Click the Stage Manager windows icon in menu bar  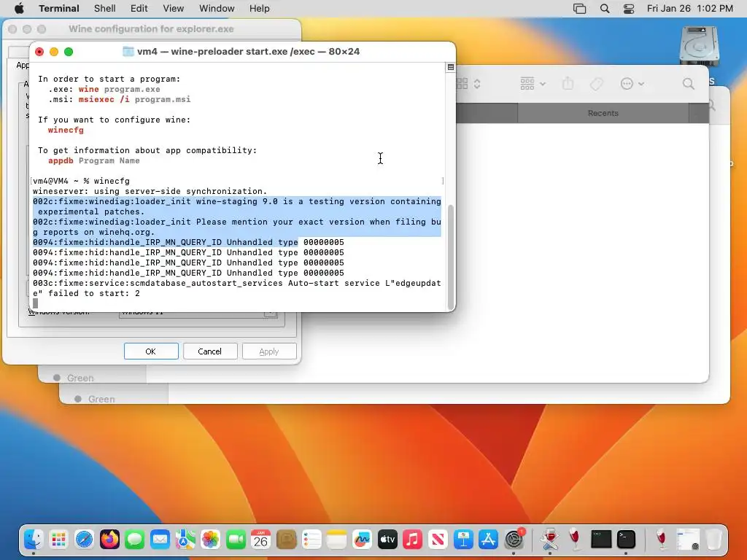579,9
